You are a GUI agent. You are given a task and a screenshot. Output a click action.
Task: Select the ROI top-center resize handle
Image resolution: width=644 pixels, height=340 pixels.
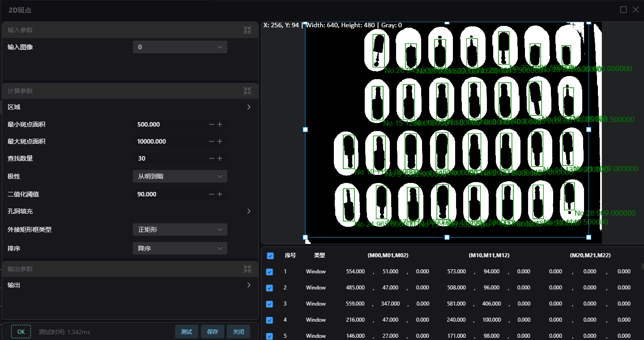point(447,22)
